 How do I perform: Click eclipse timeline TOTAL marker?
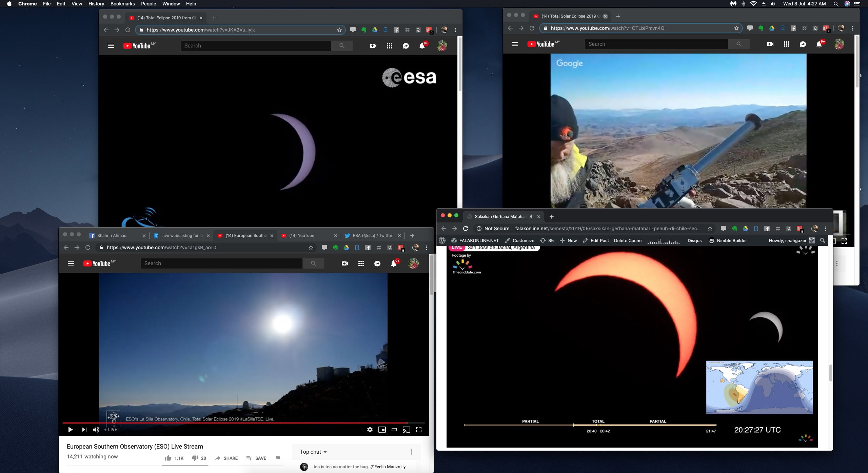click(598, 421)
